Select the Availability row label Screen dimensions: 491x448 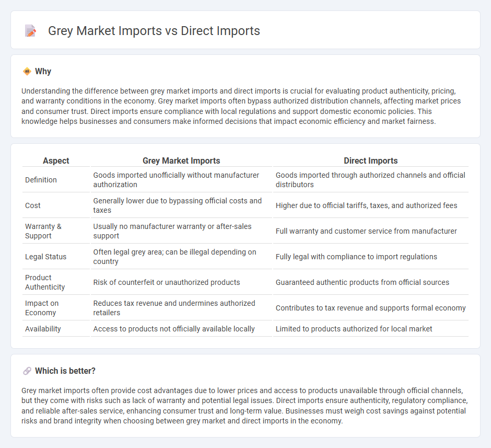point(43,329)
